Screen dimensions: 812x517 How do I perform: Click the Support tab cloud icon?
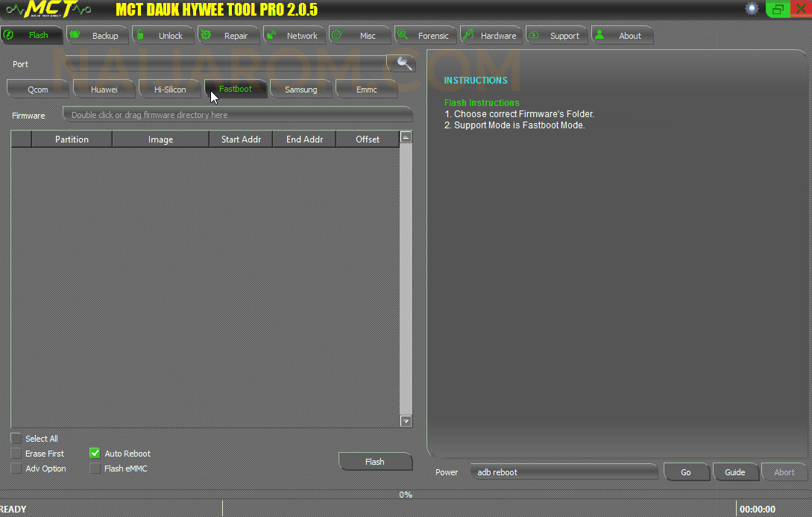click(534, 35)
